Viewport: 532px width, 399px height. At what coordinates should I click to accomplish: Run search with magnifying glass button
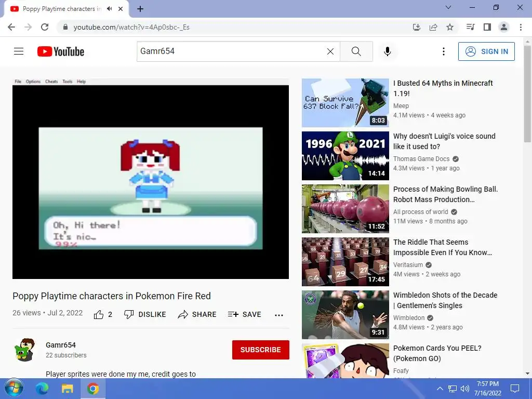356,51
